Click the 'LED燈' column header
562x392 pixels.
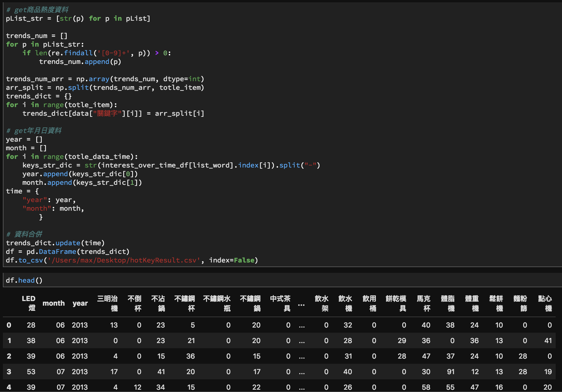pyautogui.click(x=29, y=303)
